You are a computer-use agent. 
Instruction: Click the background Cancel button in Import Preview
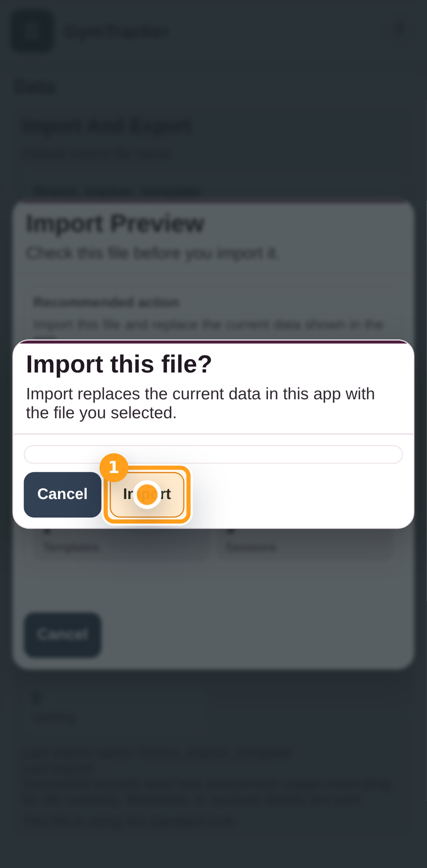(x=62, y=635)
